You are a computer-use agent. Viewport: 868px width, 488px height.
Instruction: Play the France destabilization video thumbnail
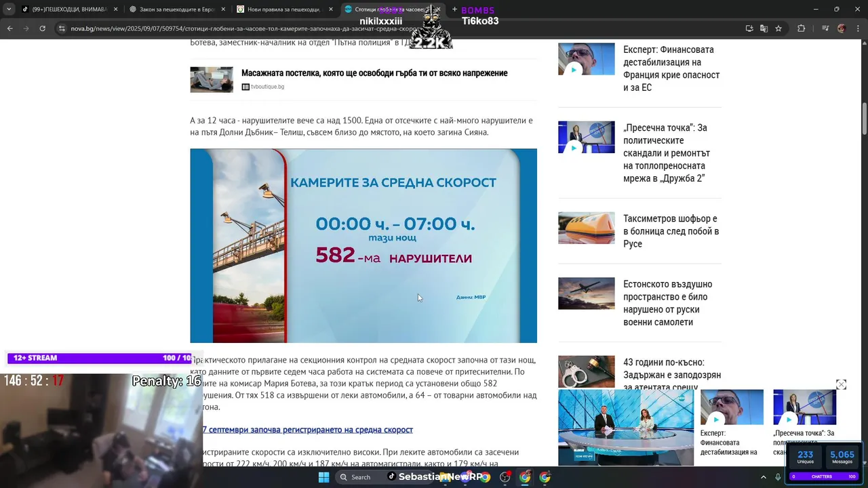coord(586,59)
